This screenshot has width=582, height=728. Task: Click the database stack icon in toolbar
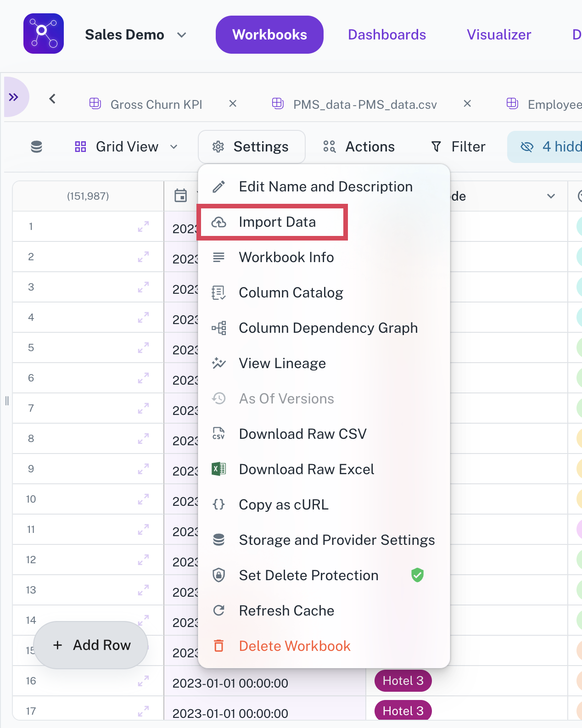pyautogui.click(x=36, y=147)
